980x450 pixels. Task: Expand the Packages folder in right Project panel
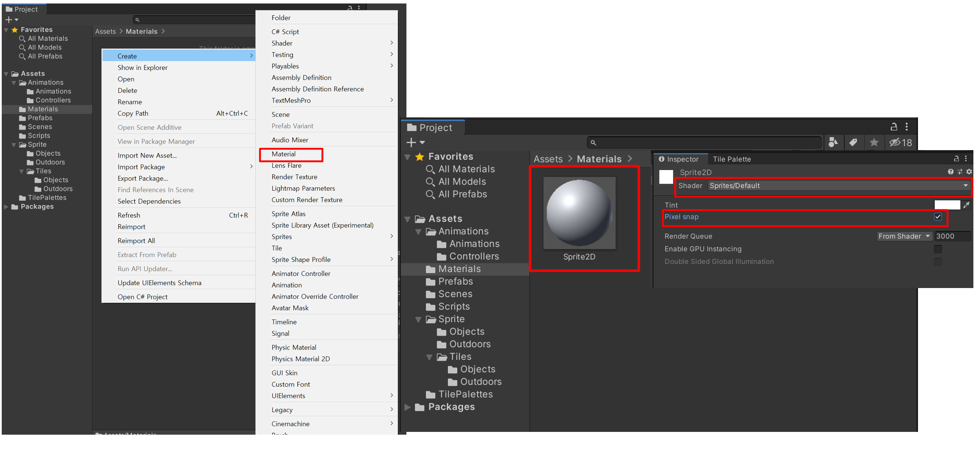point(407,407)
